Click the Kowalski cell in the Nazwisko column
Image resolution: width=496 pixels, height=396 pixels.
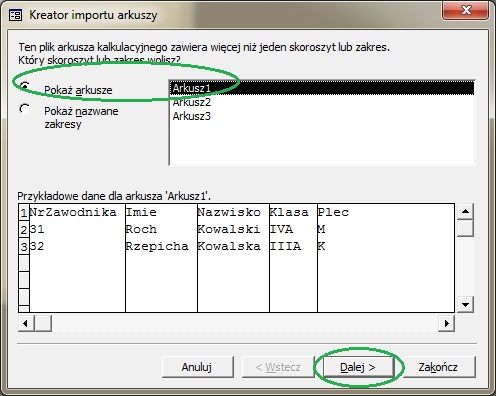(x=229, y=229)
